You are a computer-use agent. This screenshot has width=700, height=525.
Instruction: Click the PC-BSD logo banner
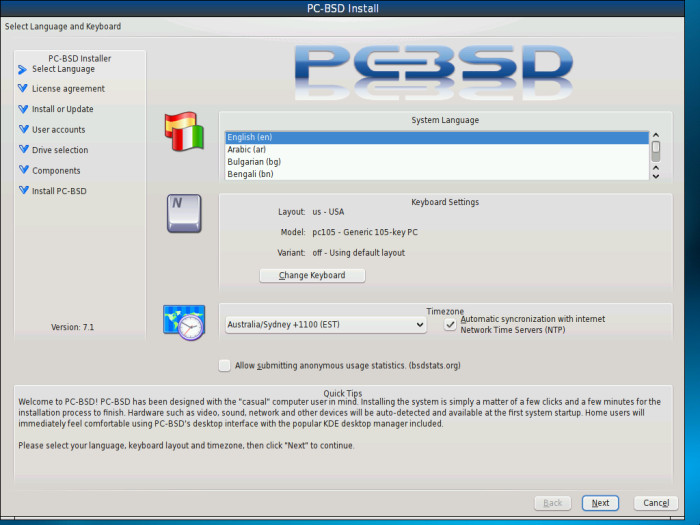[x=433, y=71]
